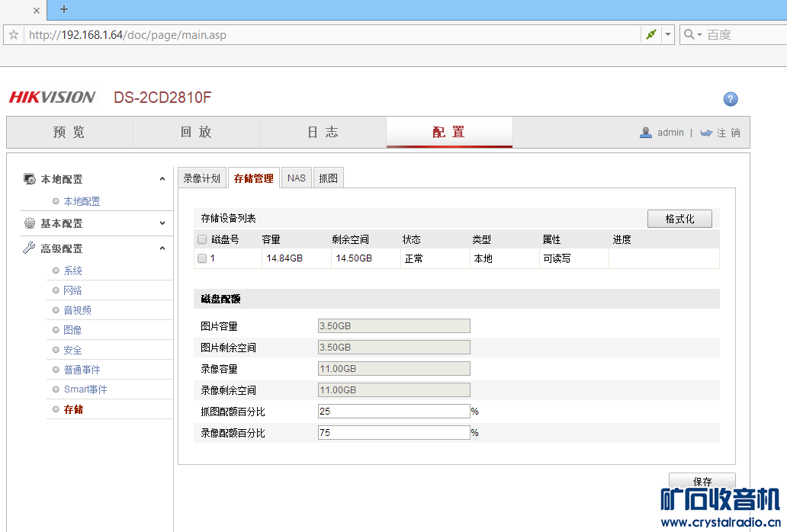Toggle the select-all disk checkbox in header
The height and width of the screenshot is (532, 787).
[202, 239]
